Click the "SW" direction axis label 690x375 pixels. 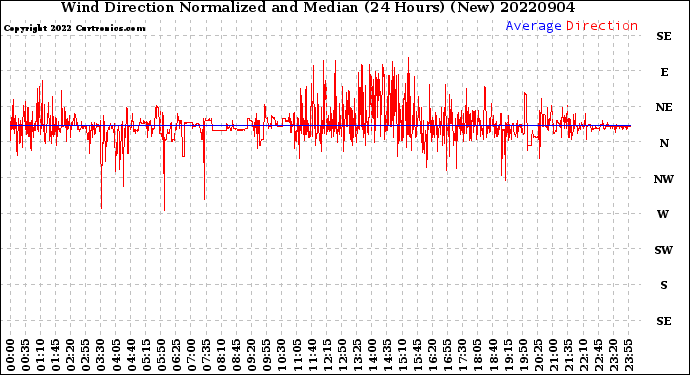click(664, 250)
